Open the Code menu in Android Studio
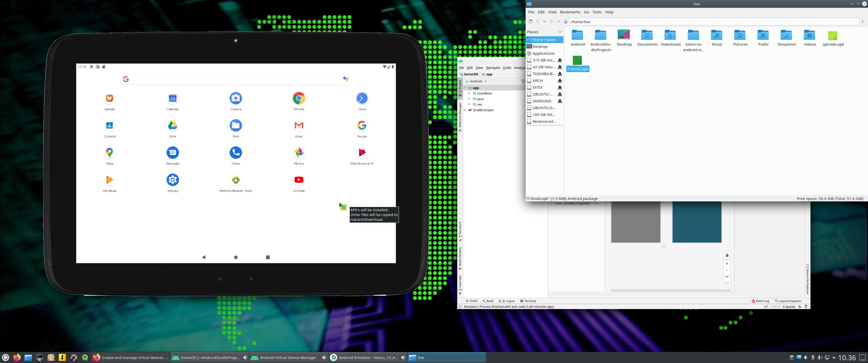This screenshot has width=868, height=363. (507, 68)
